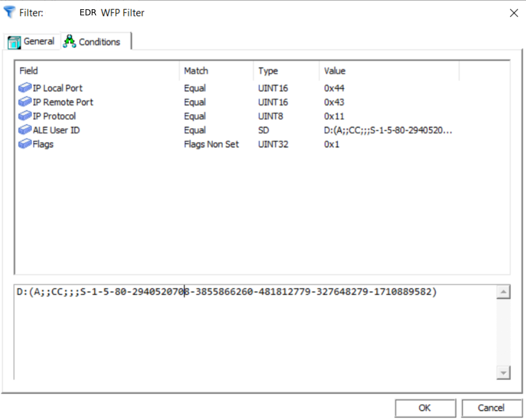Viewport: 526px width, 420px height.
Task: Click the UINT32 type cell
Action: point(273,145)
